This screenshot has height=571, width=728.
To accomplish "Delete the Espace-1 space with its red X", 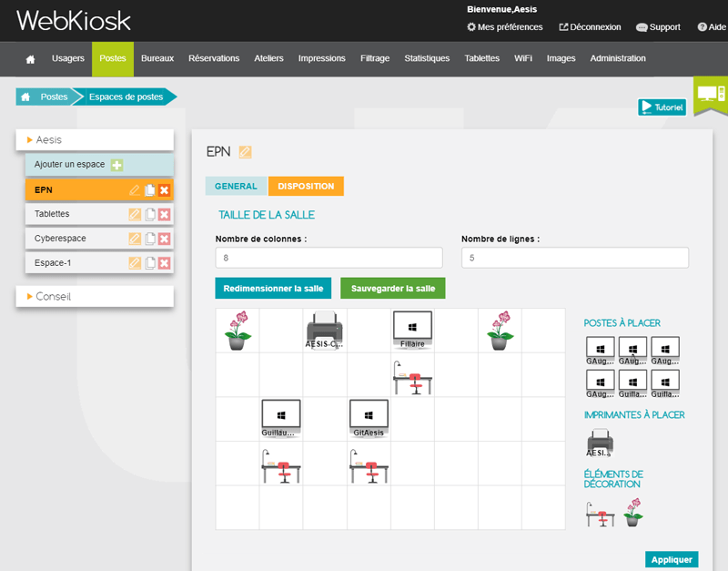I will pyautogui.click(x=164, y=263).
